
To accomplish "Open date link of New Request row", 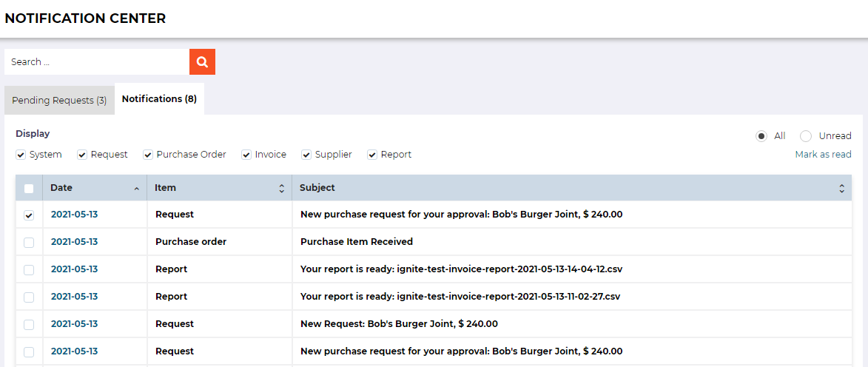I will click(74, 324).
